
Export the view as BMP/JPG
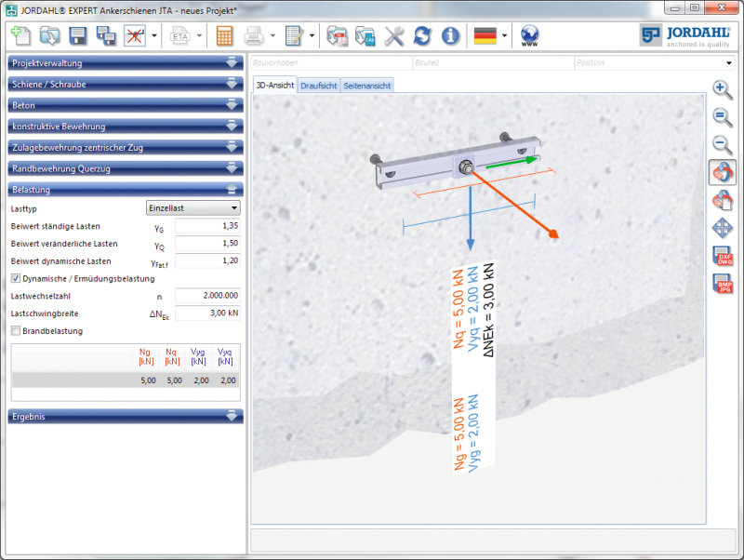(723, 284)
